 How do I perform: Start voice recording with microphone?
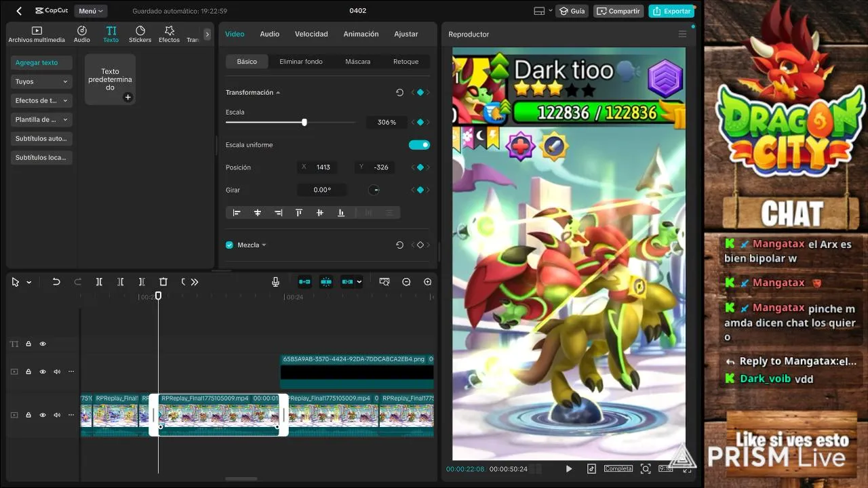pyautogui.click(x=275, y=282)
